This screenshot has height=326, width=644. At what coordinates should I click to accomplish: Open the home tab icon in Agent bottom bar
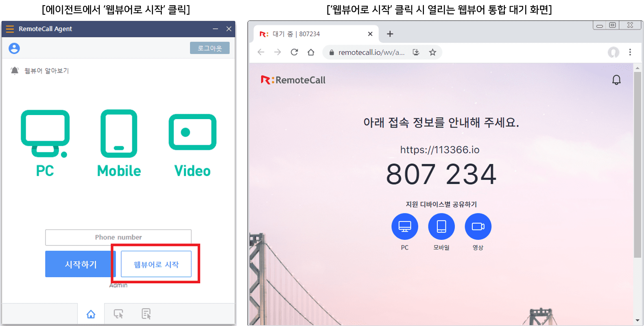click(91, 314)
